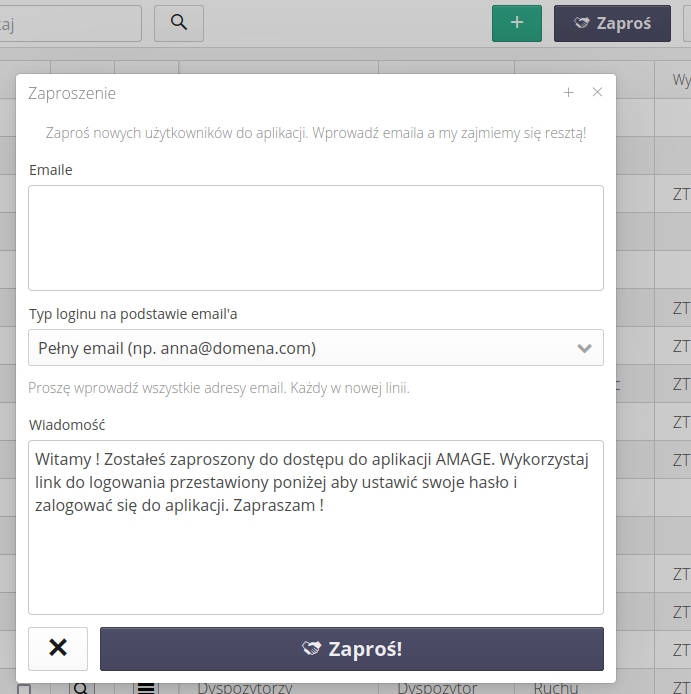Click the search input field in the top toolbar
691x694 pixels.
pyautogui.click(x=70, y=23)
